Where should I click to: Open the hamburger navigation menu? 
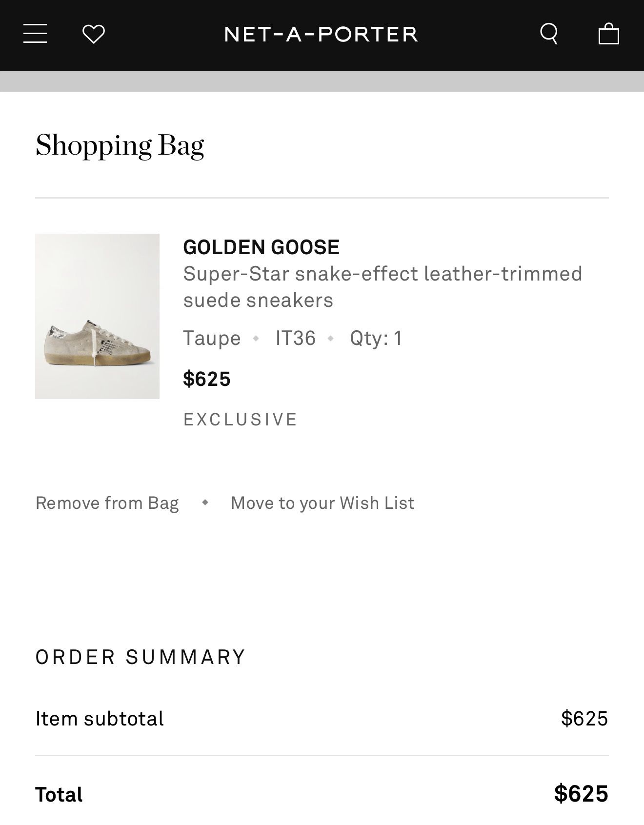[36, 34]
